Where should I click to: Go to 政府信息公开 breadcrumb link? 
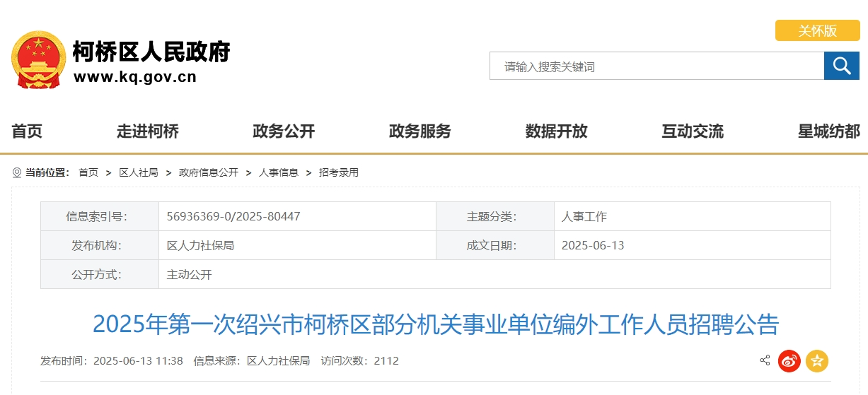209,172
